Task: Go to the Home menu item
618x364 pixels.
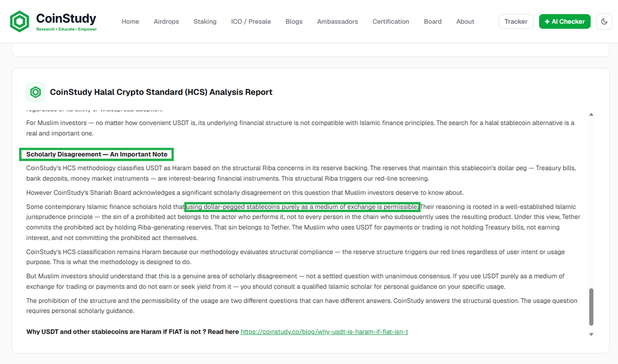Action: click(x=130, y=22)
